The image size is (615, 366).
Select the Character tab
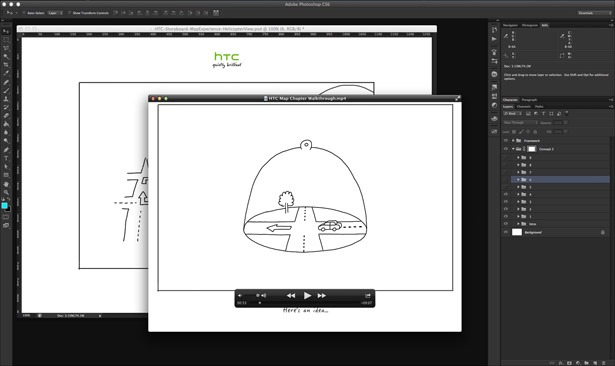tap(510, 100)
